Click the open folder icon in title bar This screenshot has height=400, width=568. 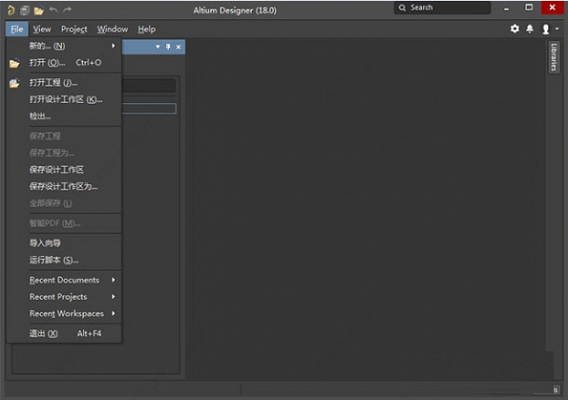(39, 11)
